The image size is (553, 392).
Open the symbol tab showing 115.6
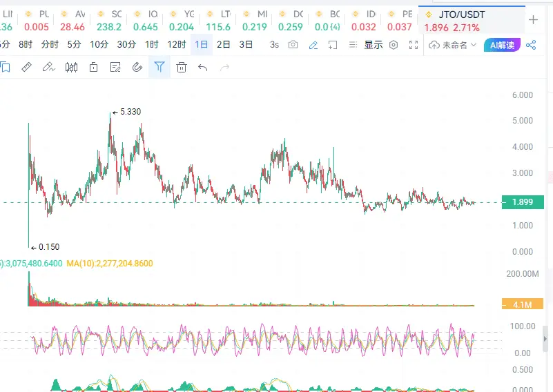(x=218, y=21)
